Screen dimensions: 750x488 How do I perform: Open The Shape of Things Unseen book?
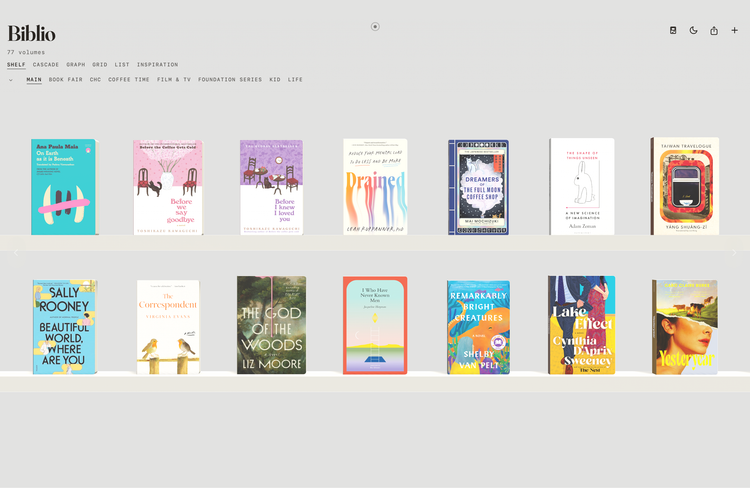(x=582, y=187)
